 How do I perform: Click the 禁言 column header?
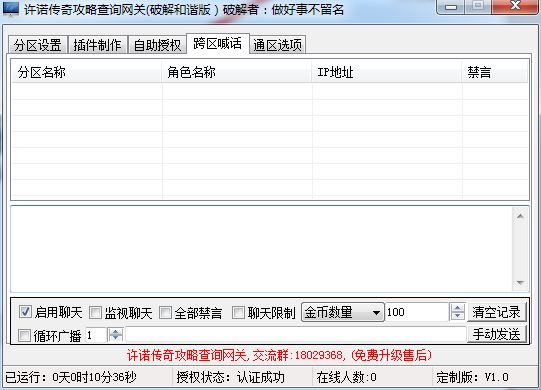click(x=495, y=72)
